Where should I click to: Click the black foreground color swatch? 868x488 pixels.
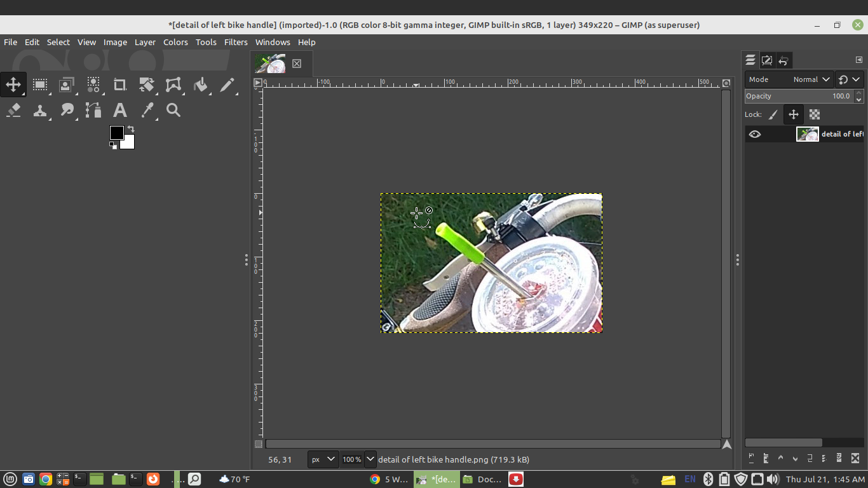pyautogui.click(x=116, y=132)
